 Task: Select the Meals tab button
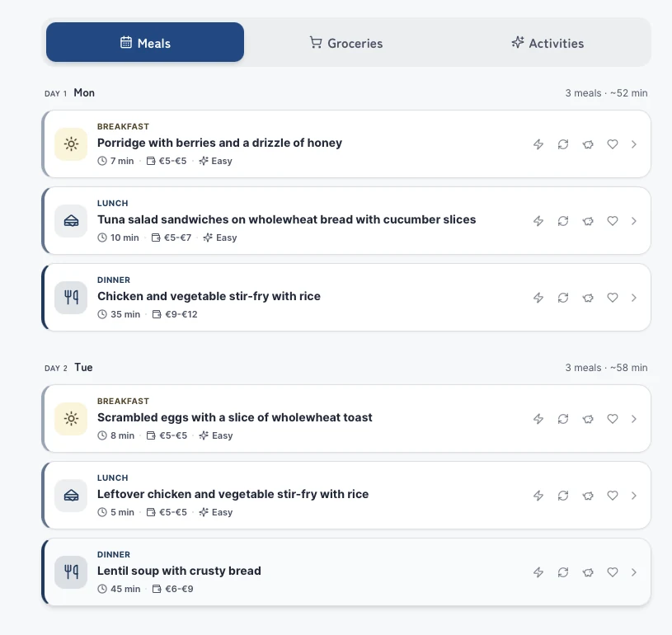point(145,42)
